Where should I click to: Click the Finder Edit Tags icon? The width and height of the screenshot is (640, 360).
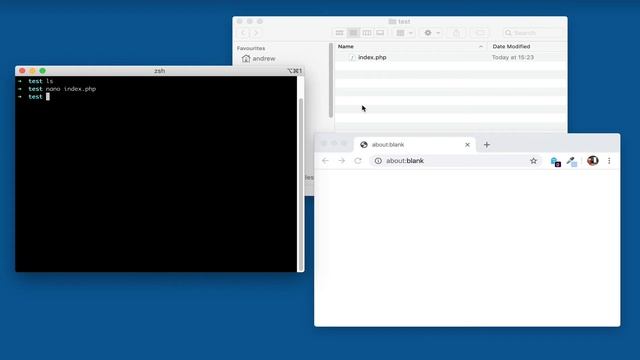click(480, 33)
